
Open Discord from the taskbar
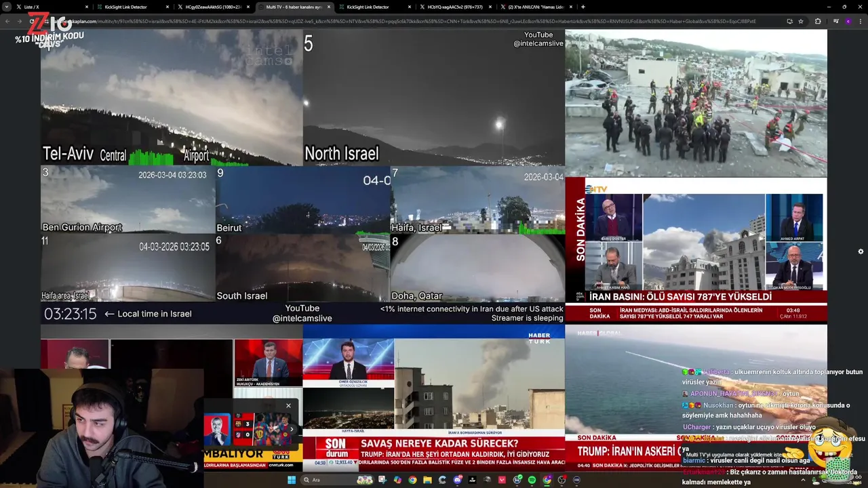pyautogui.click(x=457, y=480)
